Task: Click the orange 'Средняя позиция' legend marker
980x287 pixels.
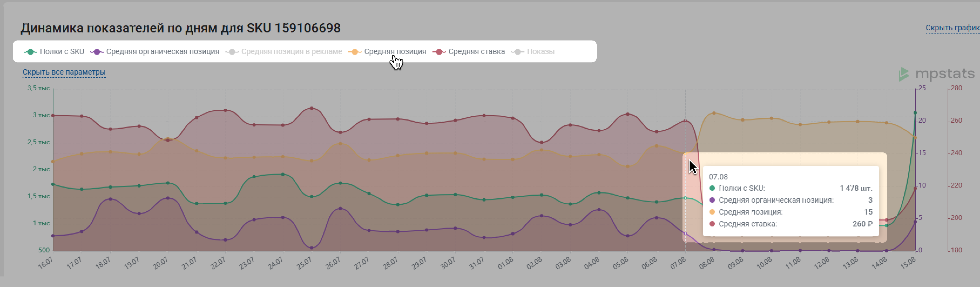Action: pos(354,52)
